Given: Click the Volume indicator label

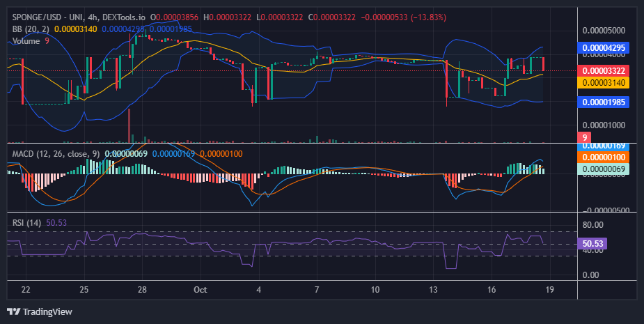Looking at the screenshot, I should [26, 40].
